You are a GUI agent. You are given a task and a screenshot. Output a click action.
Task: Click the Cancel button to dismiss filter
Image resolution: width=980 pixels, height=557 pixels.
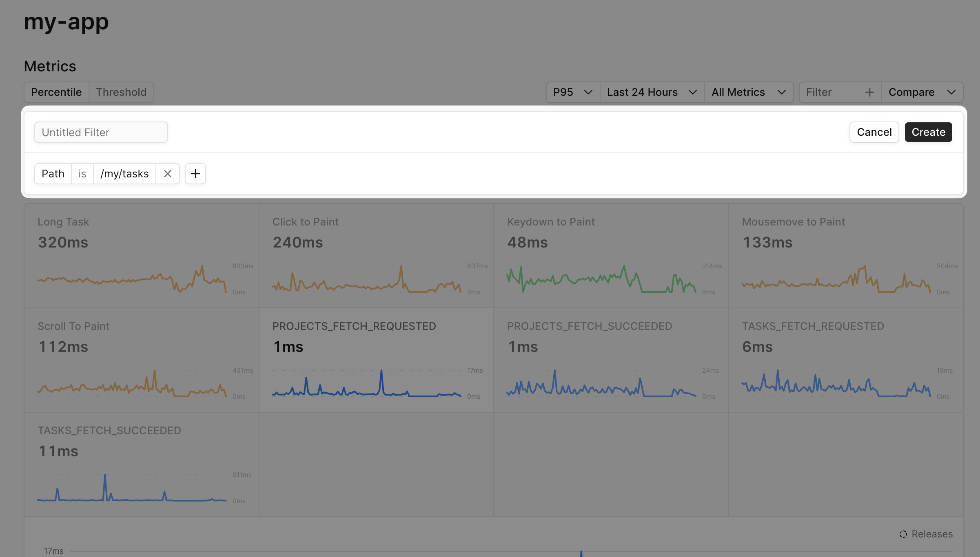874,132
